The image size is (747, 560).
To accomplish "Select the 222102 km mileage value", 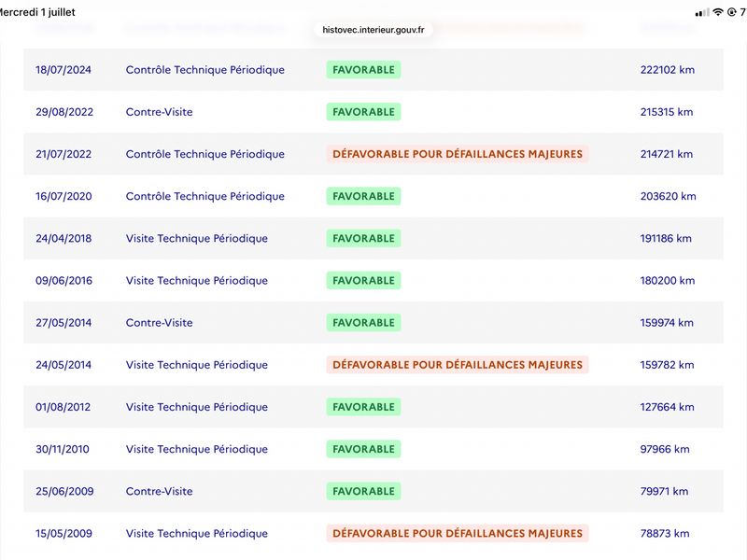I will [667, 69].
